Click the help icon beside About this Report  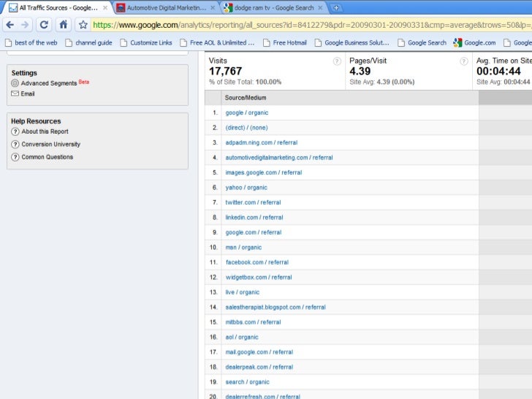click(15, 132)
